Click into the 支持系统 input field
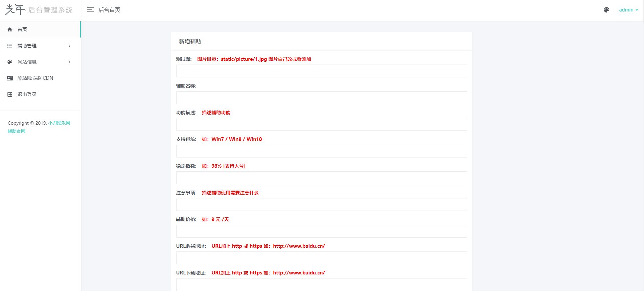 coord(321,151)
